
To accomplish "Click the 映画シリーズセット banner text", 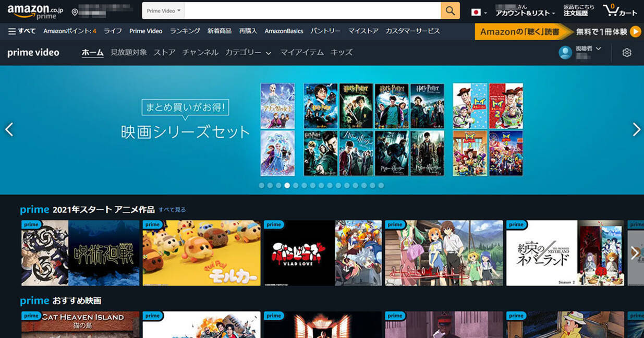I will tap(186, 131).
